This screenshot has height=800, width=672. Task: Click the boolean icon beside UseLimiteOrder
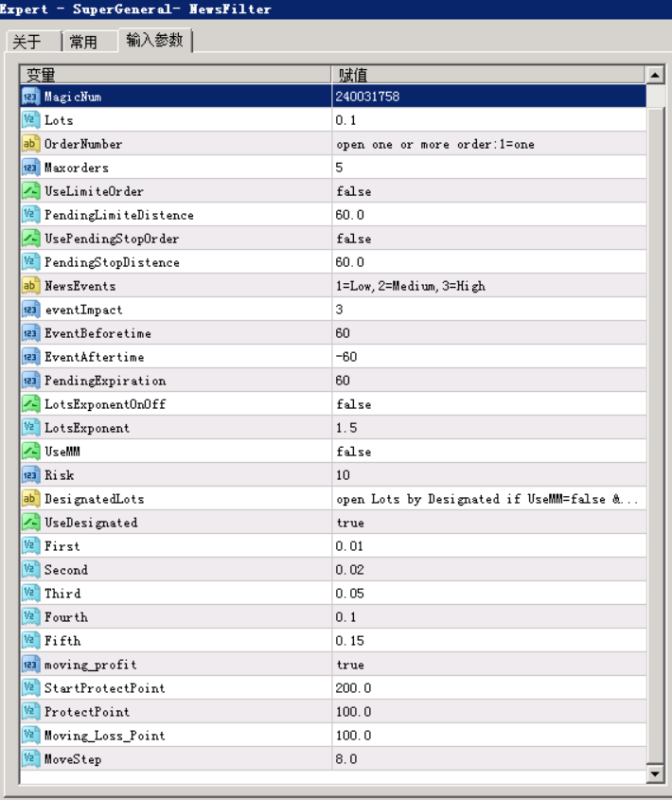click(30, 191)
